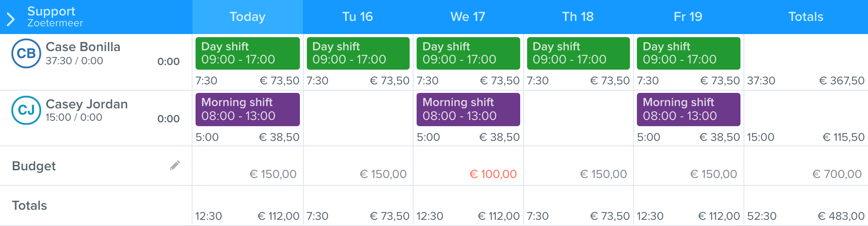
Task: Click the Budget edit pencil icon
Action: coord(175,165)
